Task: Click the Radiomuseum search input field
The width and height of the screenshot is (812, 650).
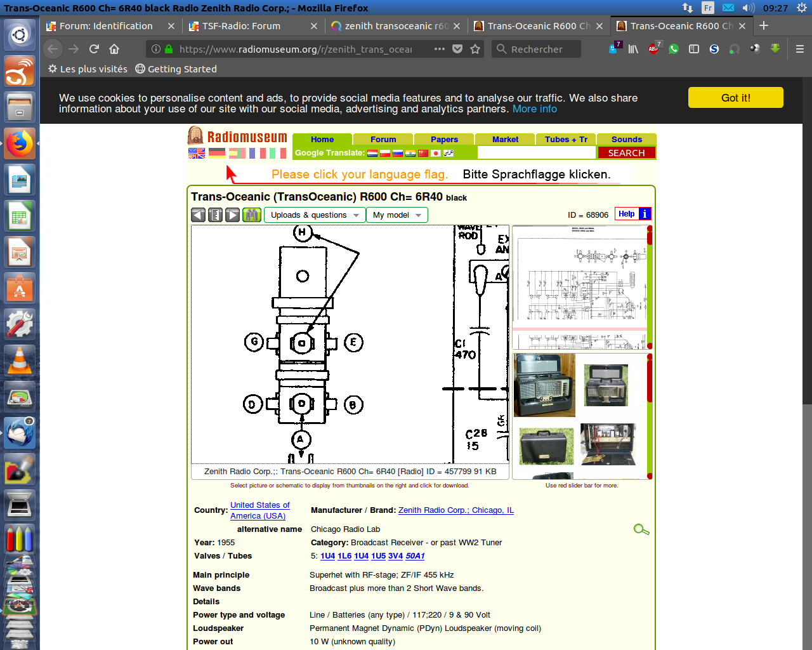Action: (x=537, y=153)
